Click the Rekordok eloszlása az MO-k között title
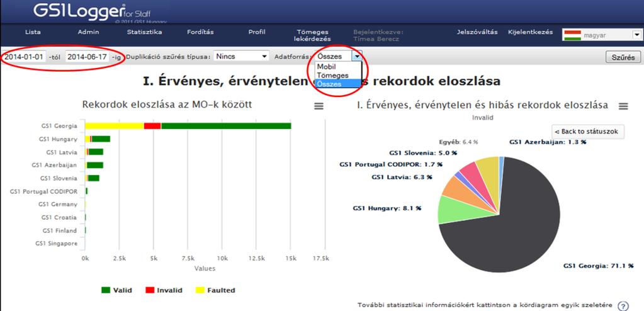Screen dimensions: 644x311 click(167, 105)
